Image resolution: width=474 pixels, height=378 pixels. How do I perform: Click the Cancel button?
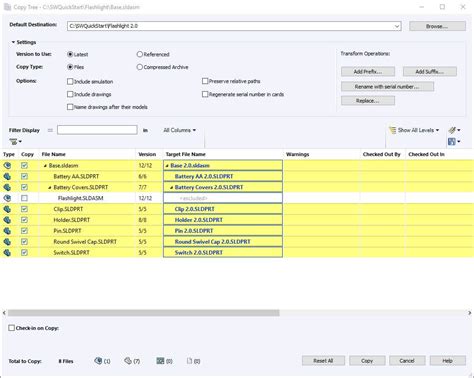pos(407,361)
